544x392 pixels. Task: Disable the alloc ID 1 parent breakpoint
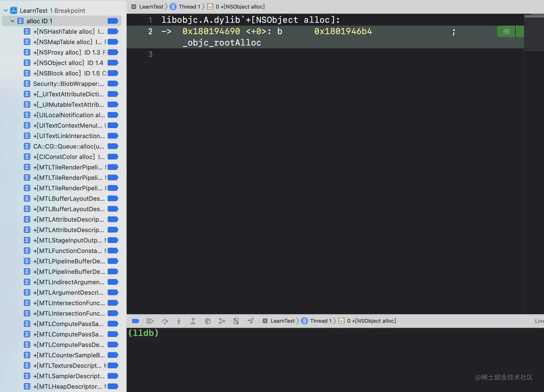[x=113, y=21]
